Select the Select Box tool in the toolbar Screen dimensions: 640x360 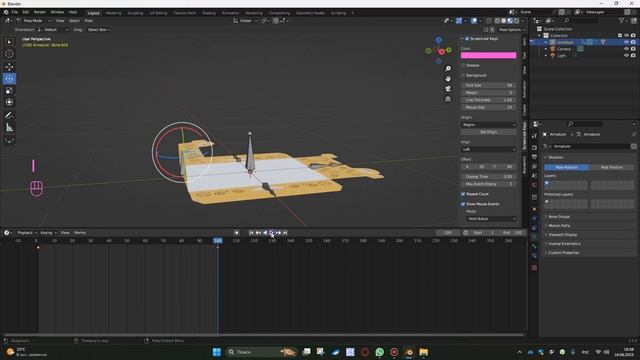(9, 42)
